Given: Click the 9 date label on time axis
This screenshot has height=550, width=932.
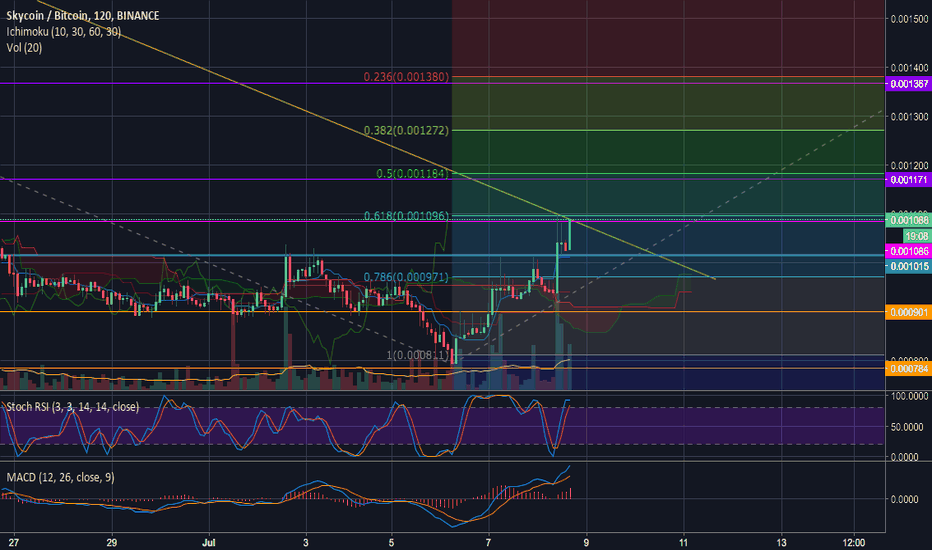Looking at the screenshot, I should (x=586, y=542).
